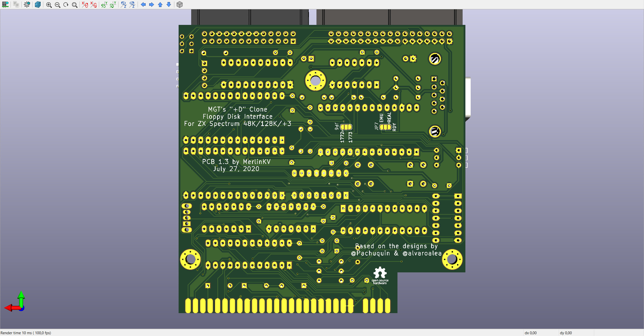Image resolution: width=644 pixels, height=336 pixels.
Task: Click the reload board icon
Action: (x=5, y=5)
